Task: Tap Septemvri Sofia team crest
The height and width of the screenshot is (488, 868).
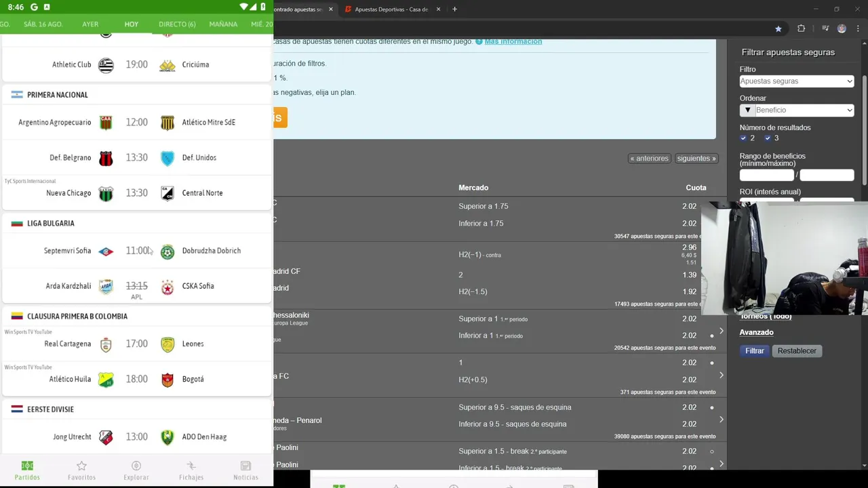Action: click(x=106, y=251)
